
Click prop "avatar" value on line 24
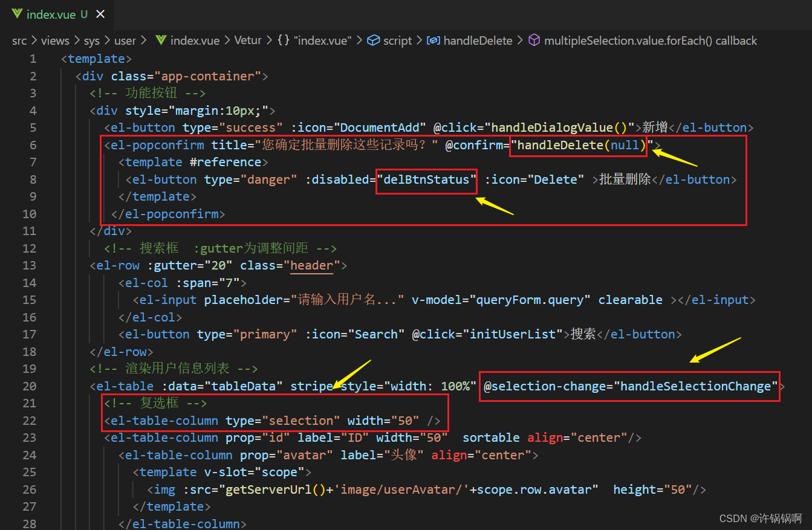[x=305, y=455]
